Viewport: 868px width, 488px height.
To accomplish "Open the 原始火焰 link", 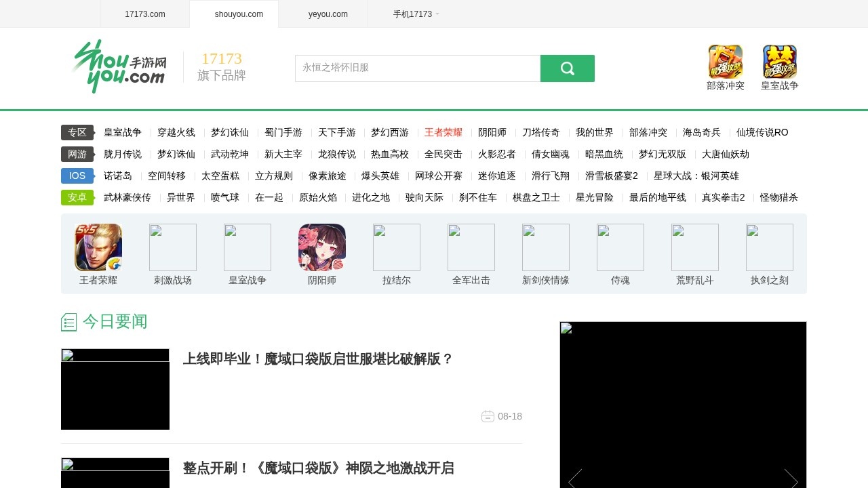I will point(318,197).
